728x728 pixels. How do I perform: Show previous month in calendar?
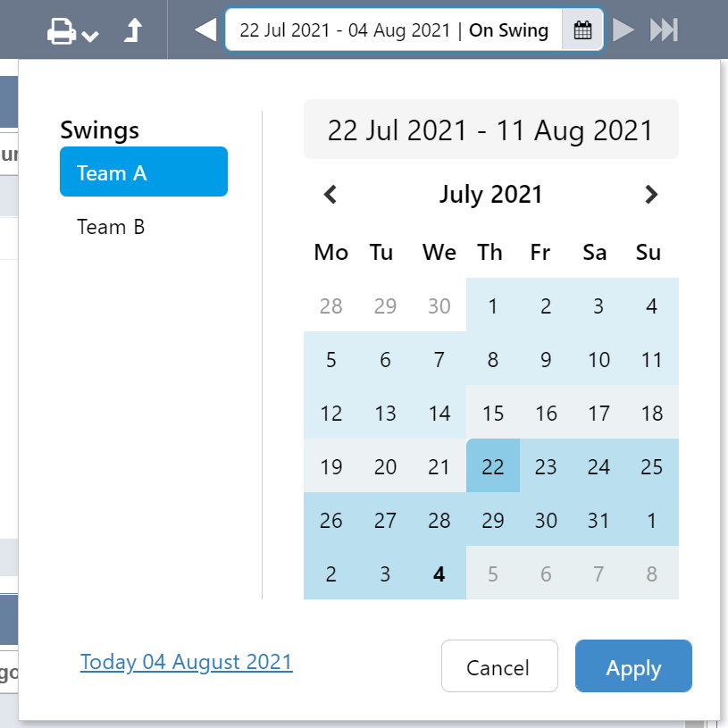(331, 194)
